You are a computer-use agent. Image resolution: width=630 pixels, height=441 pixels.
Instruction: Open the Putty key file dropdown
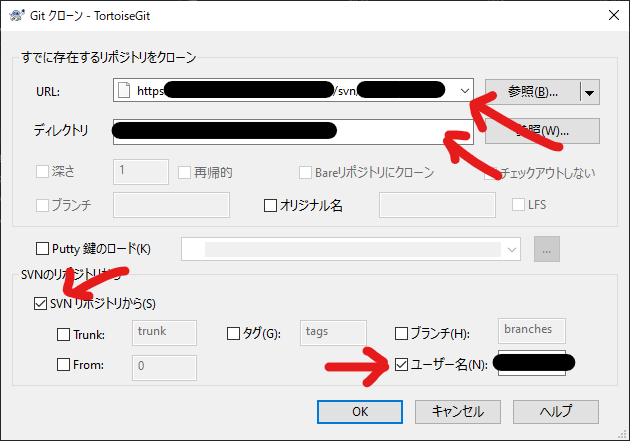[511, 249]
